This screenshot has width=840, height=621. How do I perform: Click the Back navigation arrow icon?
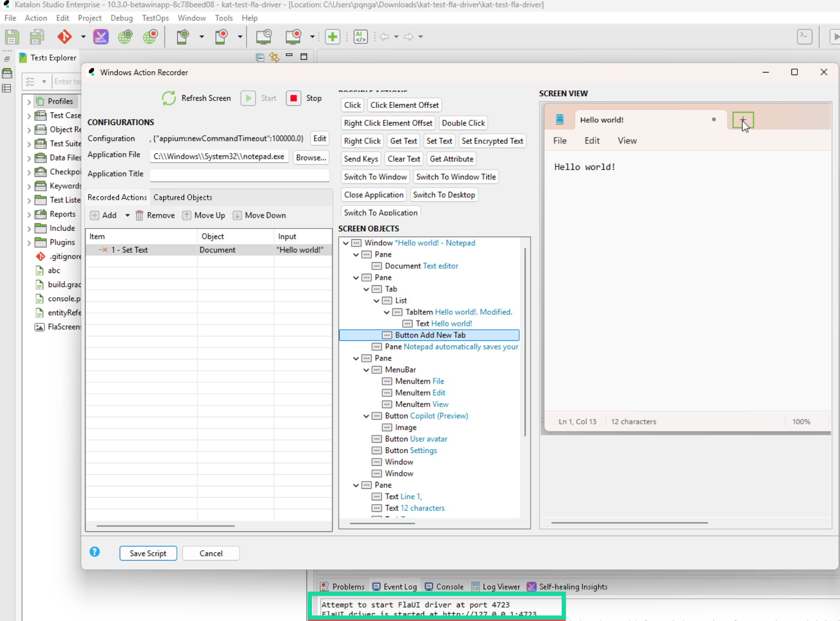point(384,37)
